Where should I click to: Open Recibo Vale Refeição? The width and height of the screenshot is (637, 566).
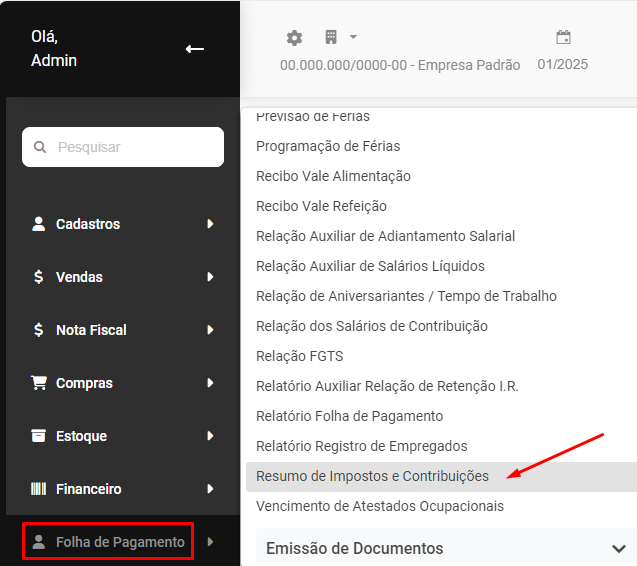point(321,206)
